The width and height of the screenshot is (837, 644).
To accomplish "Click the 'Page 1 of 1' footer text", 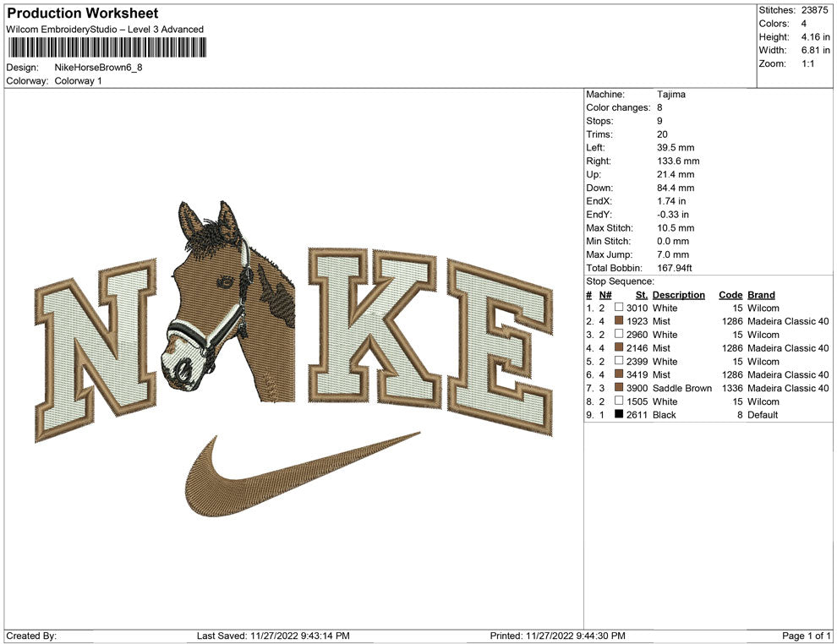I will 806,636.
